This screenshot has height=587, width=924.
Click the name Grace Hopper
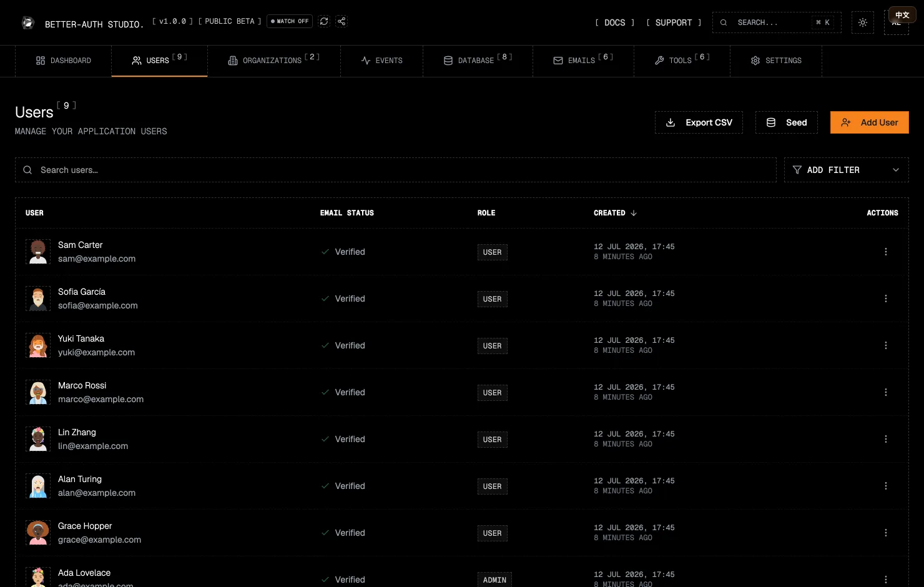pyautogui.click(x=85, y=526)
